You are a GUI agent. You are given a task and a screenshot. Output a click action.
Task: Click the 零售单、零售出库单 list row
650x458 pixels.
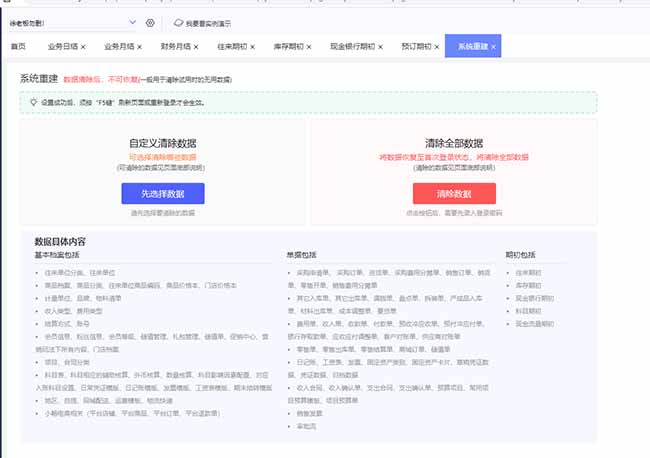(x=374, y=349)
